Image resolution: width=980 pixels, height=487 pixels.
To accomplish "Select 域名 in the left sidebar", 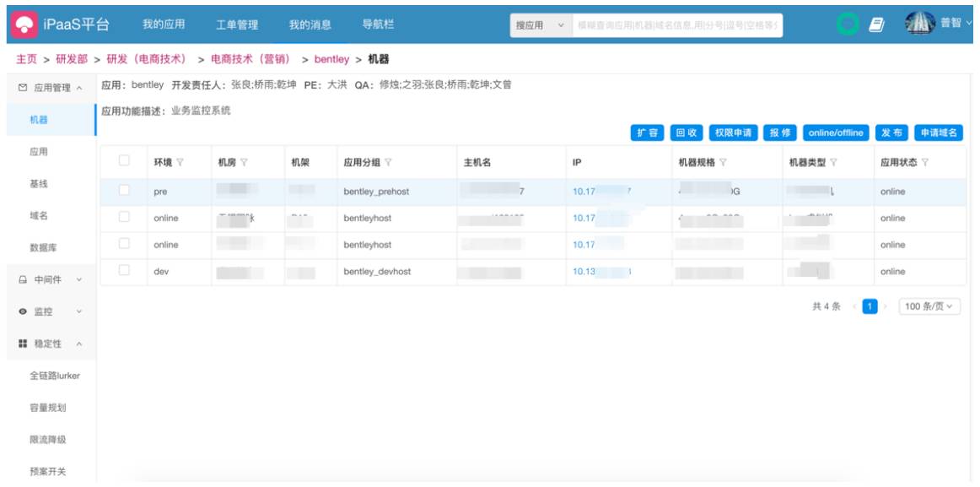I will pos(39,216).
